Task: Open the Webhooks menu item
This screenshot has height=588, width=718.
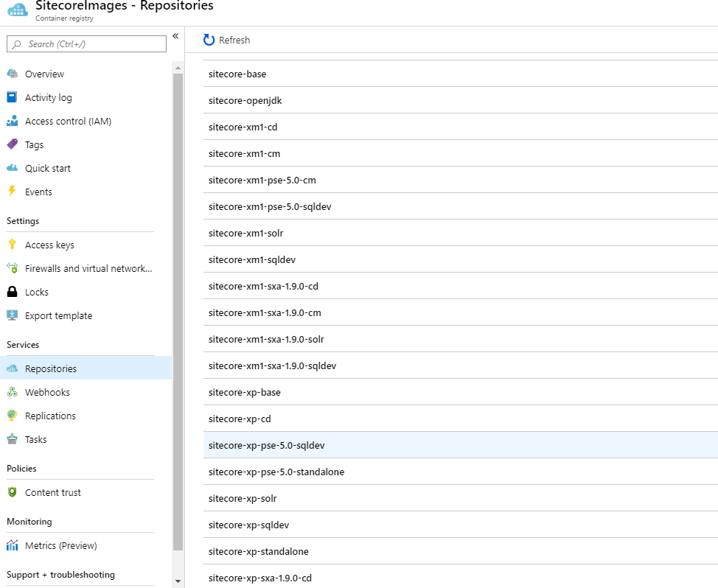Action: coord(47,392)
